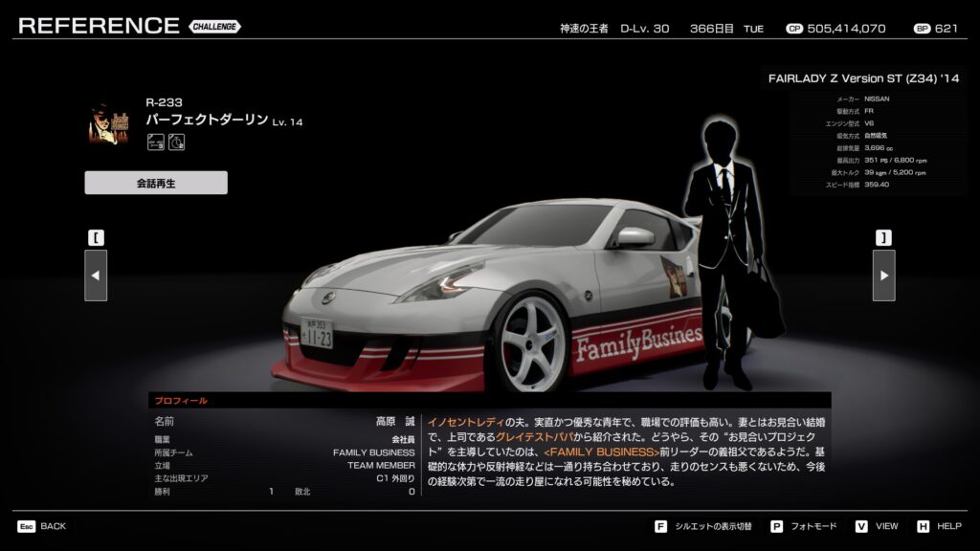Click the BP points badge icon
Viewport: 980px width, 551px height.
pyautogui.click(x=922, y=29)
